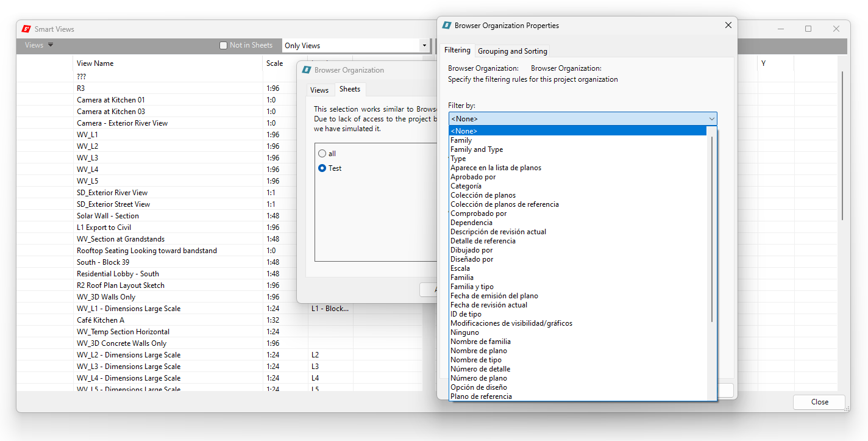Screen dimensions: 868x441
Task: Minimize the Smart Views window
Action: (780, 29)
